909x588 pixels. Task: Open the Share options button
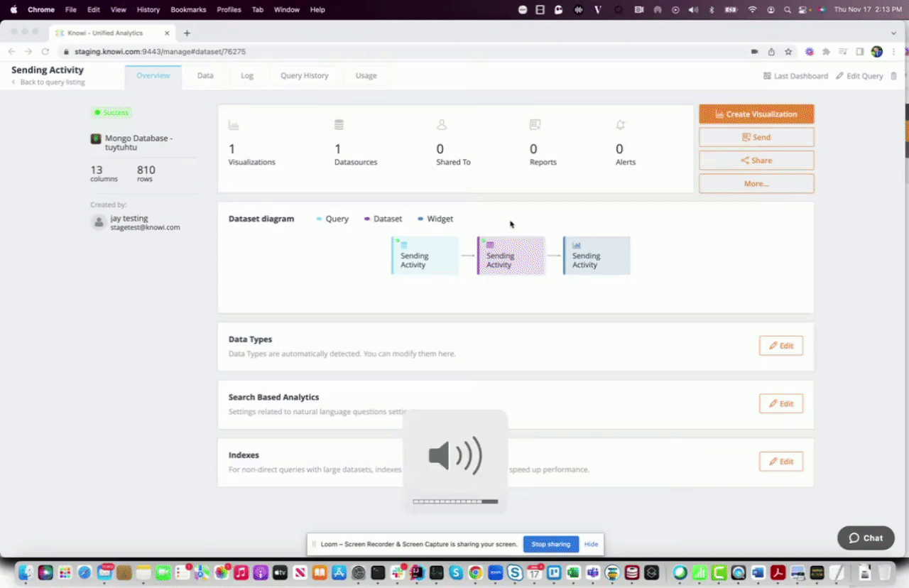[x=756, y=160]
